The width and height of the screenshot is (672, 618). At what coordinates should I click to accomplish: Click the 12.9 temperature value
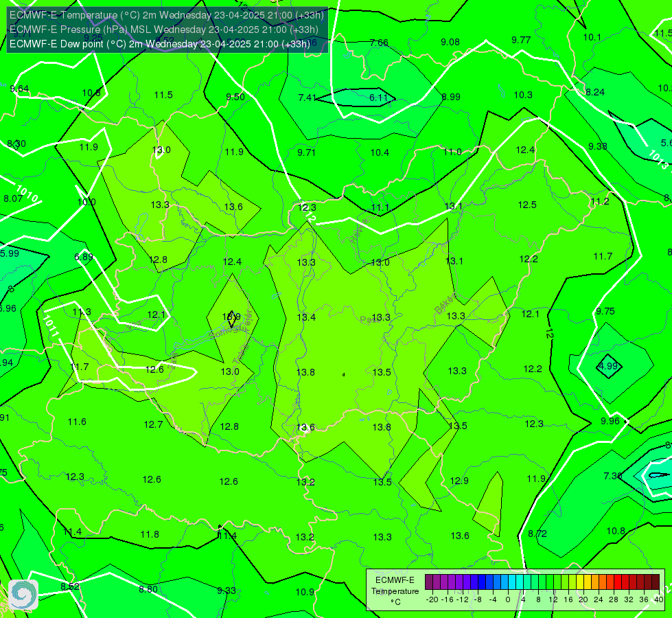coord(459,481)
